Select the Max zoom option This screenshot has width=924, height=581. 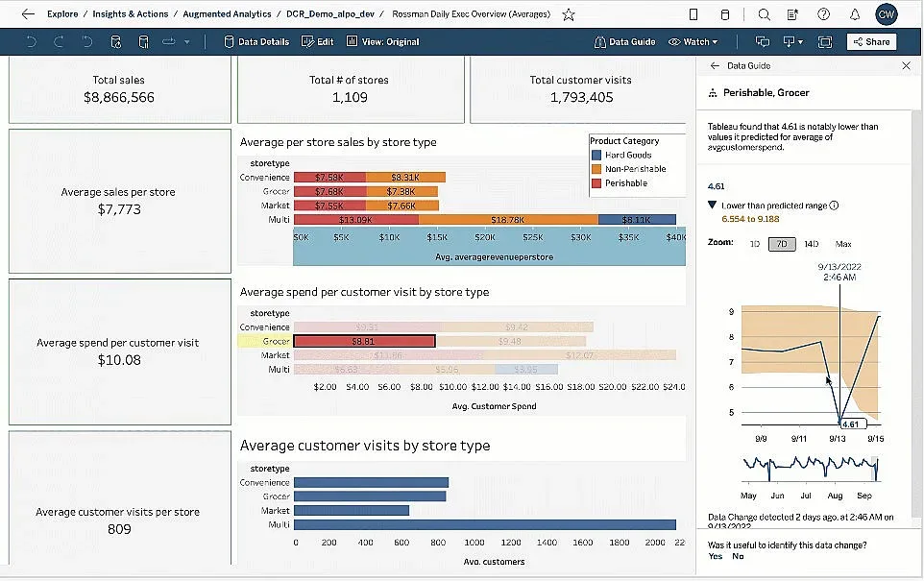[843, 244]
